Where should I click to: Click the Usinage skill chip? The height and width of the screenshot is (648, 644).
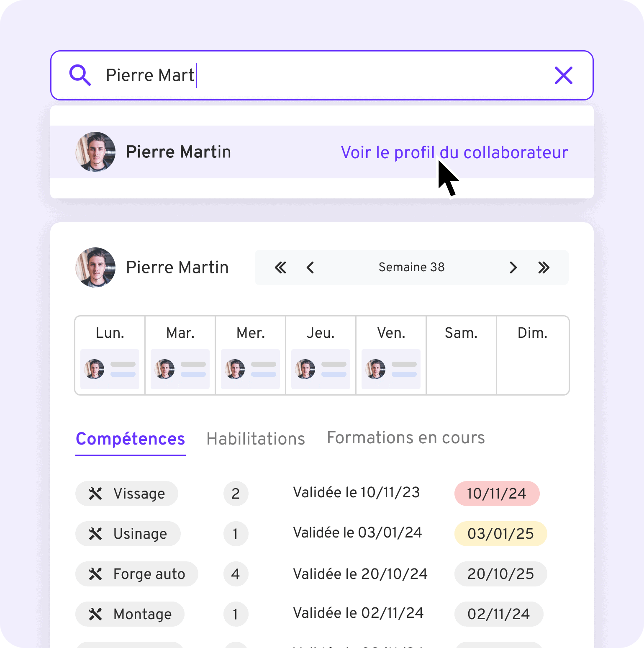click(x=128, y=534)
